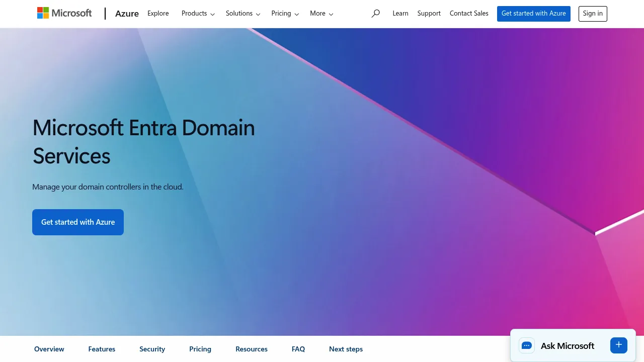This screenshot has width=644, height=362.
Task: Click Contact Sales
Action: click(469, 14)
